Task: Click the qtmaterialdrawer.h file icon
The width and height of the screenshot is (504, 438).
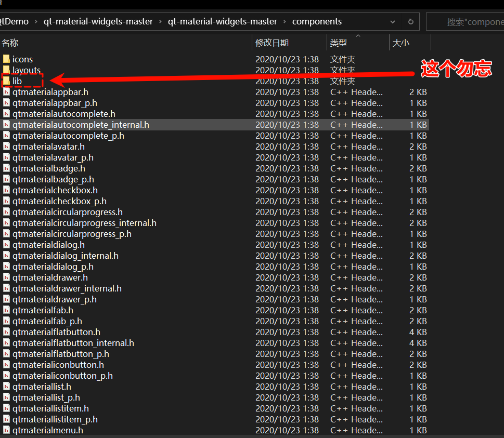Action: [x=6, y=278]
